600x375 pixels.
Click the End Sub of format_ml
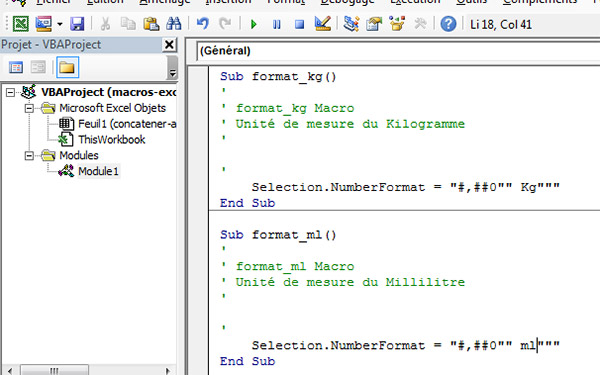coord(247,361)
